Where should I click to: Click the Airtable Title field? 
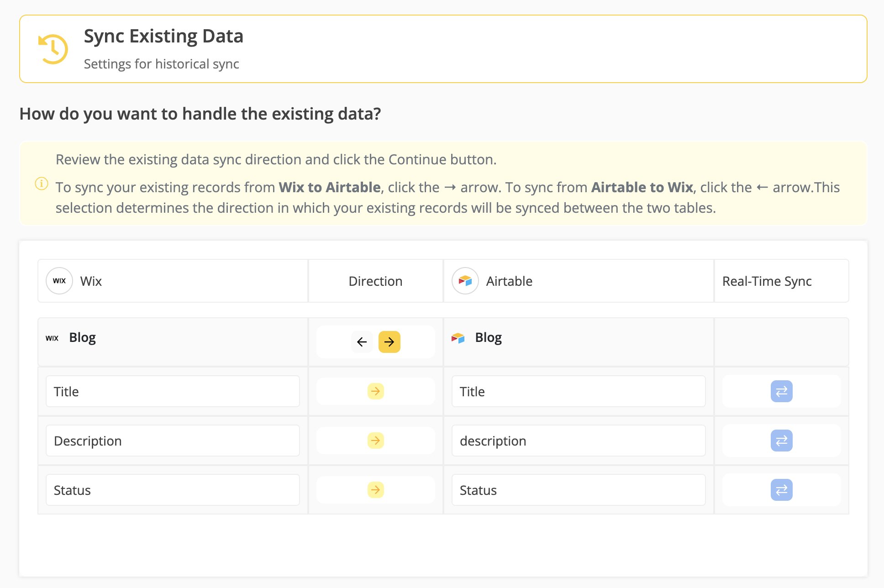[579, 391]
